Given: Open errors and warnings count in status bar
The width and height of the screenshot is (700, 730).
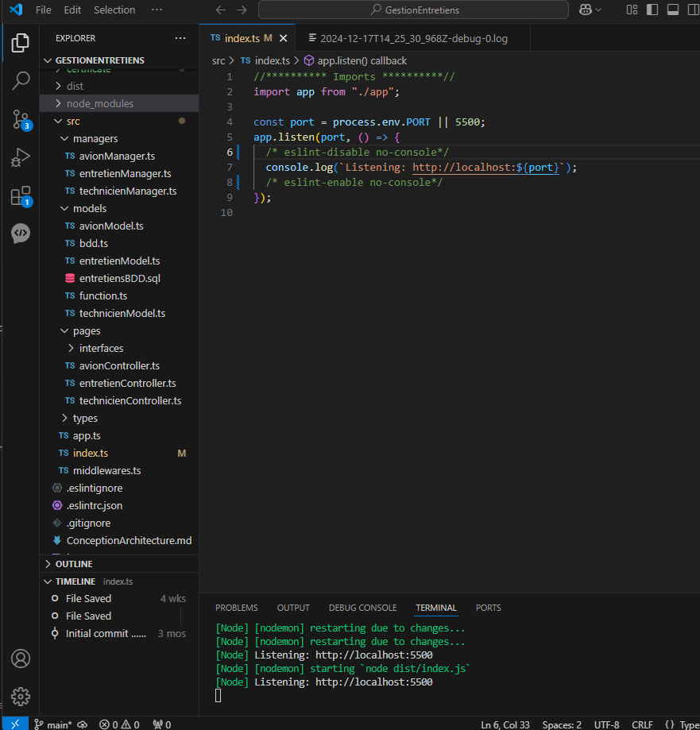Looking at the screenshot, I should point(119,724).
